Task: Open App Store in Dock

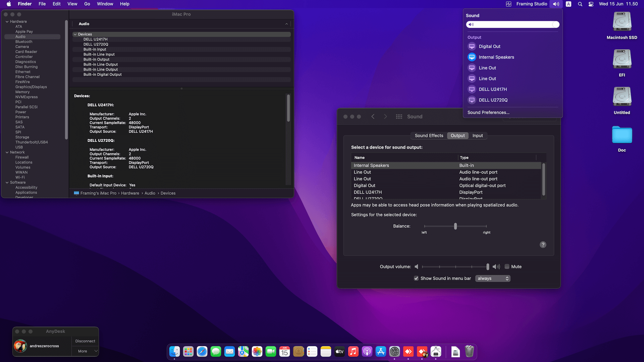Action: [381, 351]
